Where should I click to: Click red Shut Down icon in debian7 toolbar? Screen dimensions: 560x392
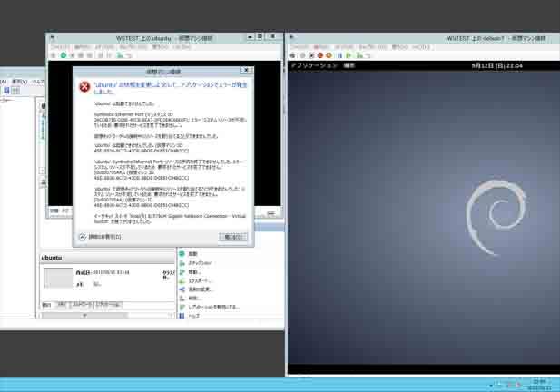(320, 55)
